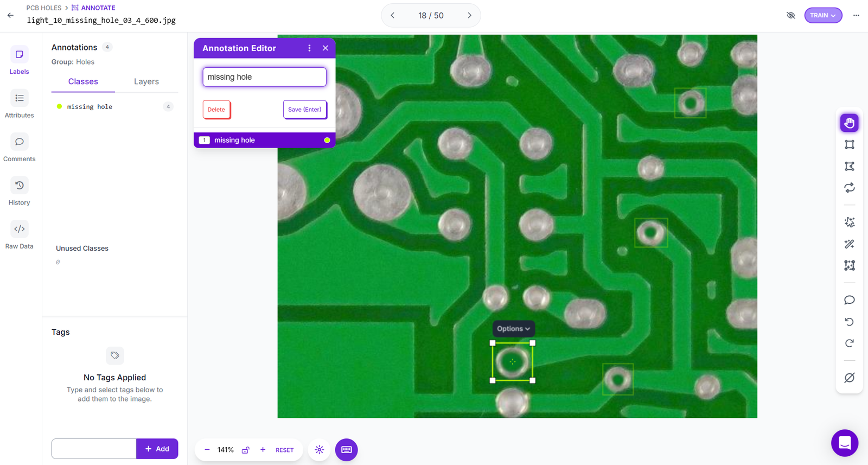Select the bounding box tool
Viewport: 868px width, 465px height.
pos(849,144)
